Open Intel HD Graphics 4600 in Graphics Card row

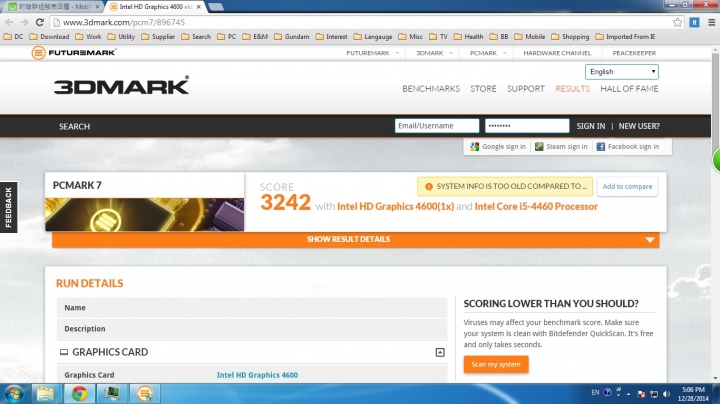pos(257,375)
